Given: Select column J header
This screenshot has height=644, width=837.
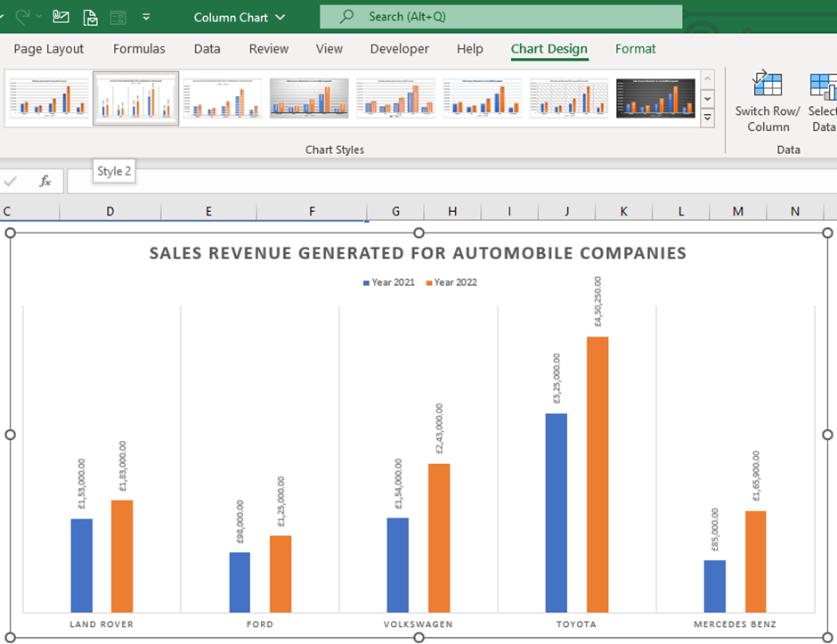Looking at the screenshot, I should [566, 211].
